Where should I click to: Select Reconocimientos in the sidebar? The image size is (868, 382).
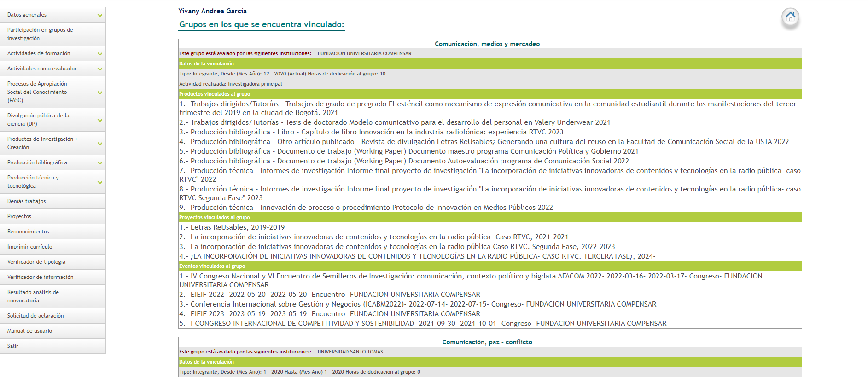click(28, 232)
